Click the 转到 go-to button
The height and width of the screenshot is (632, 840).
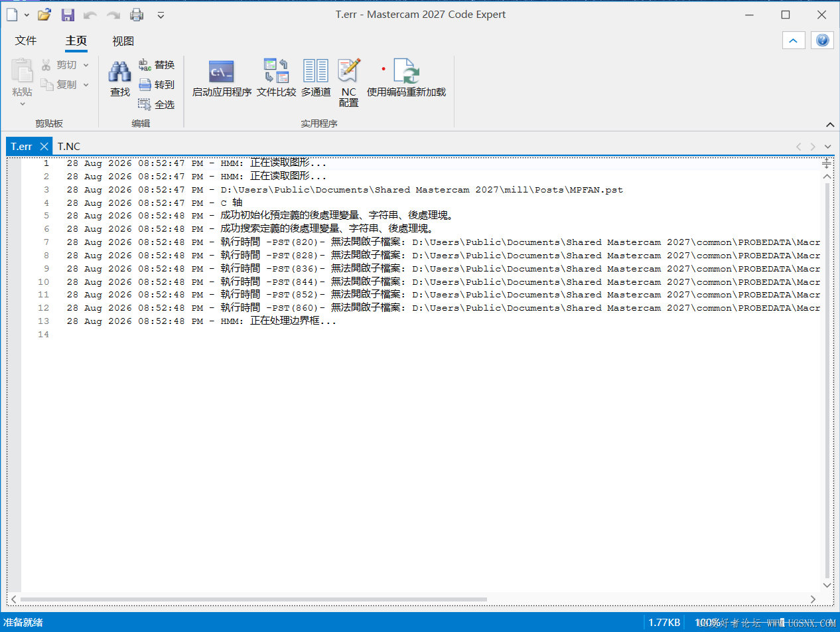tap(157, 84)
